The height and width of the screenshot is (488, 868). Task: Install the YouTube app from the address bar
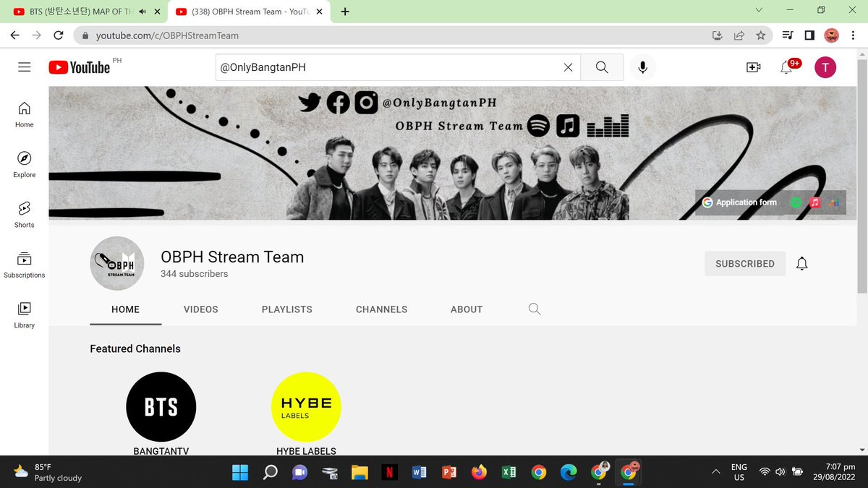pos(717,35)
